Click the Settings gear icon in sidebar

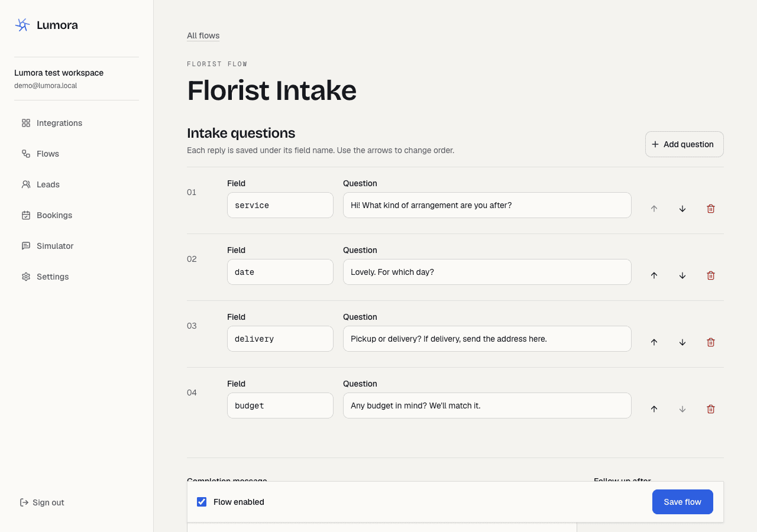click(26, 277)
